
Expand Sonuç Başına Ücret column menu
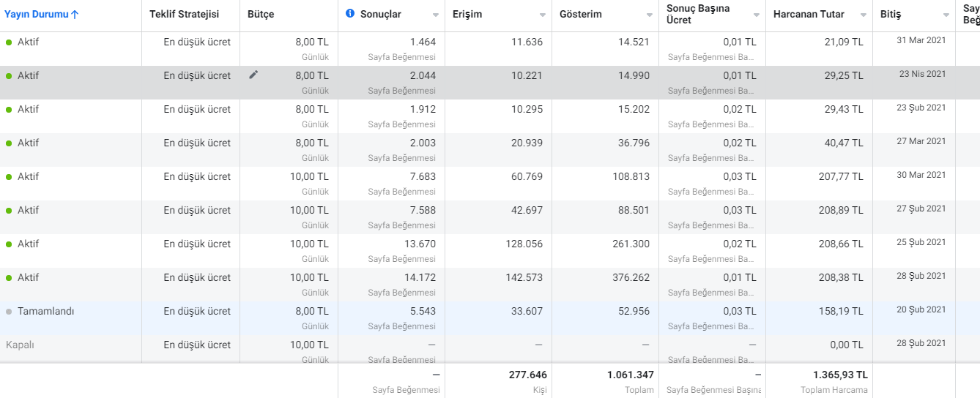tap(757, 15)
